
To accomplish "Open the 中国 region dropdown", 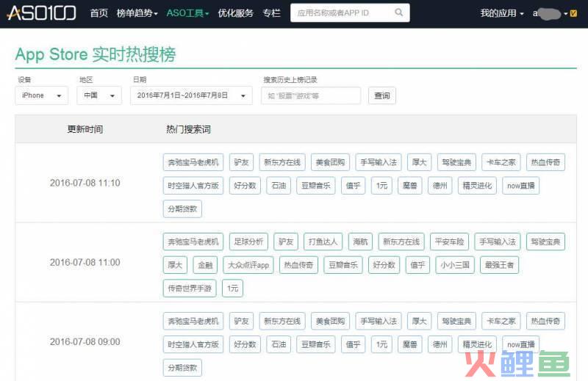I will pos(99,95).
